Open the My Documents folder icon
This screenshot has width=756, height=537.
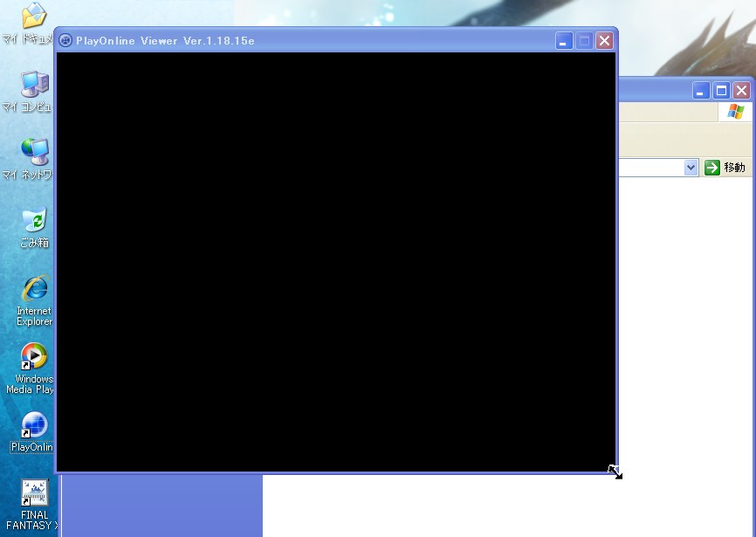tap(33, 17)
